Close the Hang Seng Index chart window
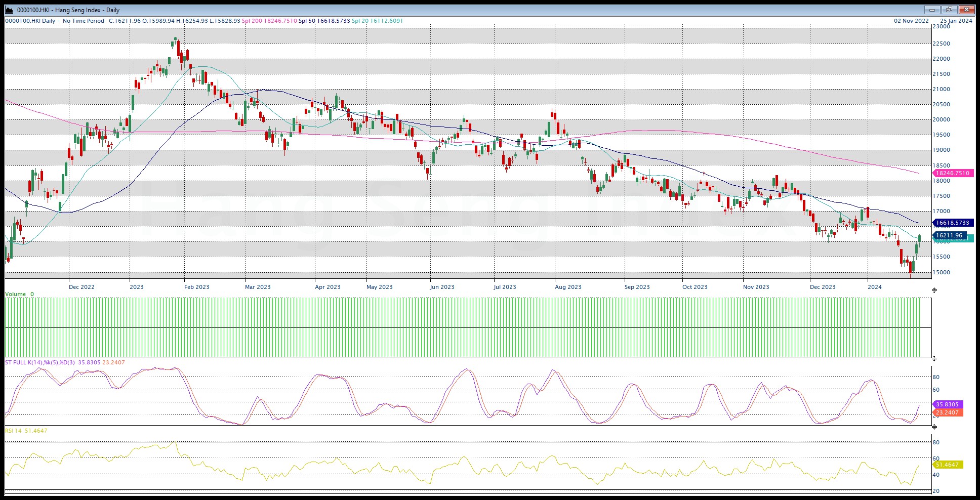980x500 pixels. click(x=966, y=10)
